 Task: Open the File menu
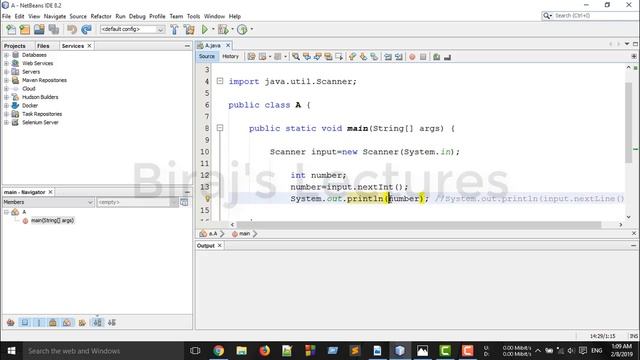click(7, 16)
